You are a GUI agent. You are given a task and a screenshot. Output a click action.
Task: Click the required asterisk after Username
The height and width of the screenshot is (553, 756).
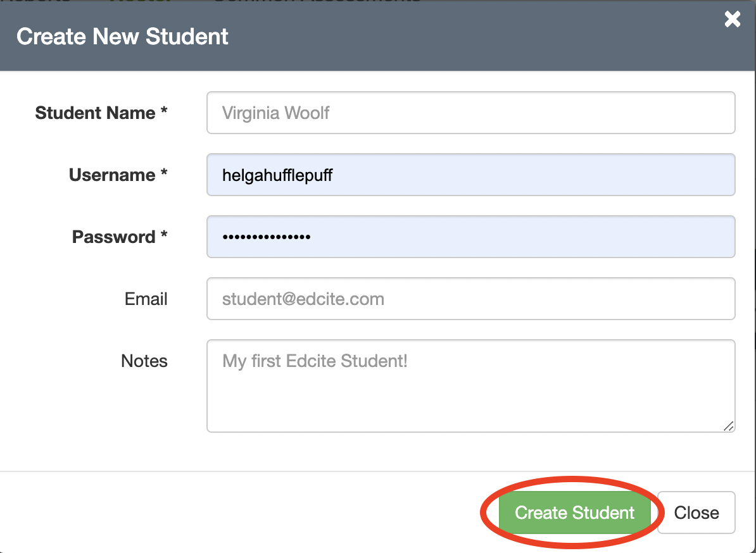pos(164,174)
